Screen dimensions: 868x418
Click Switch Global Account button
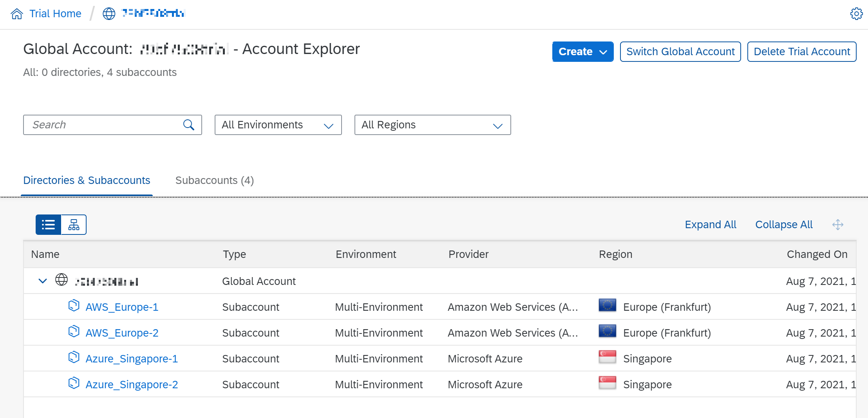680,52
